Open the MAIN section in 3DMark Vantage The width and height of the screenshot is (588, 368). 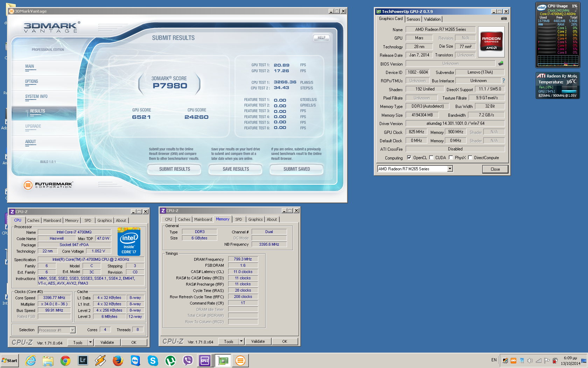(30, 66)
